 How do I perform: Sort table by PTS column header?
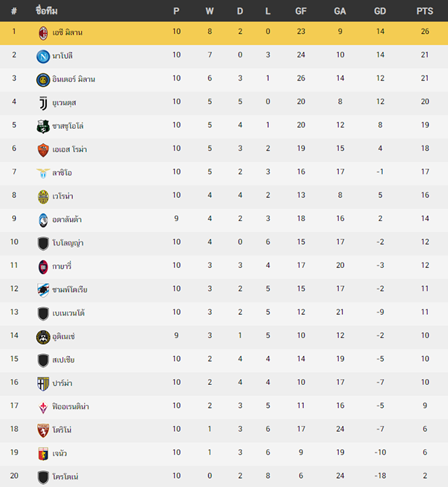coord(425,11)
